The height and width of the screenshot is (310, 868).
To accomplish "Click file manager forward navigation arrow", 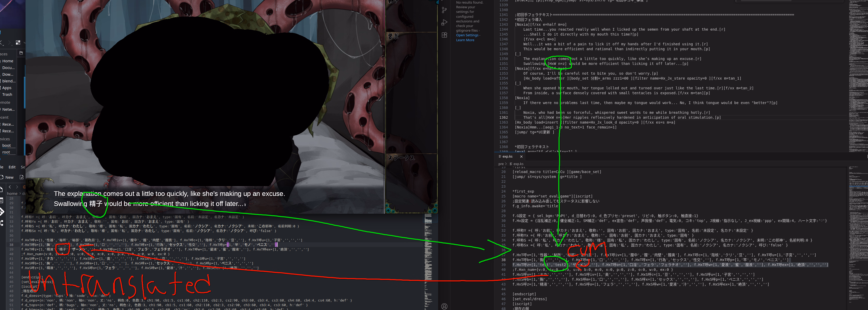I will 9,42.
